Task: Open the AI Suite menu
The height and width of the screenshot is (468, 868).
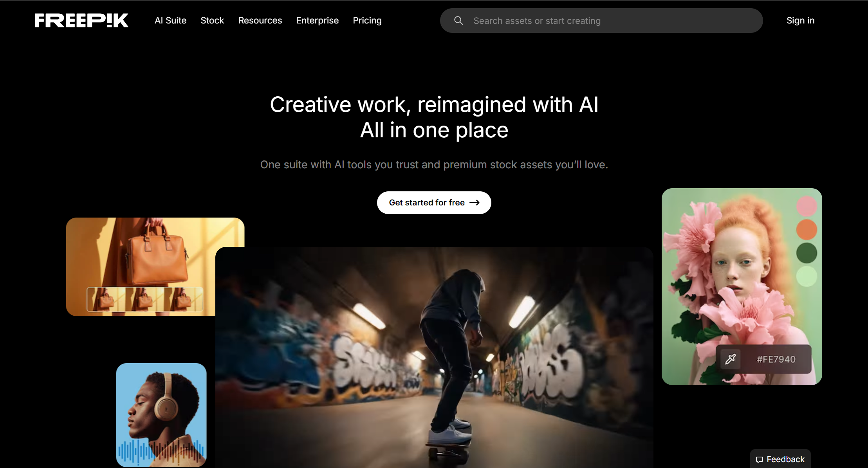Action: point(170,20)
